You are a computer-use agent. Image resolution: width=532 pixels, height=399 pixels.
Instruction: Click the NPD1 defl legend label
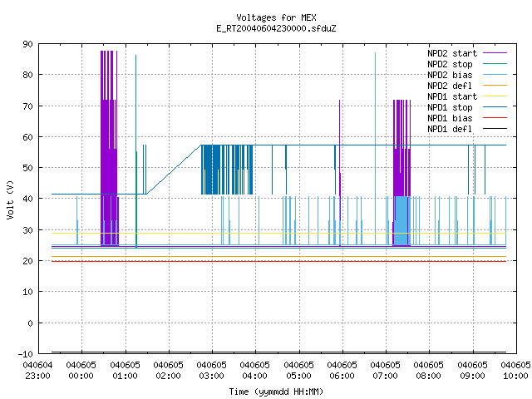(x=450, y=129)
